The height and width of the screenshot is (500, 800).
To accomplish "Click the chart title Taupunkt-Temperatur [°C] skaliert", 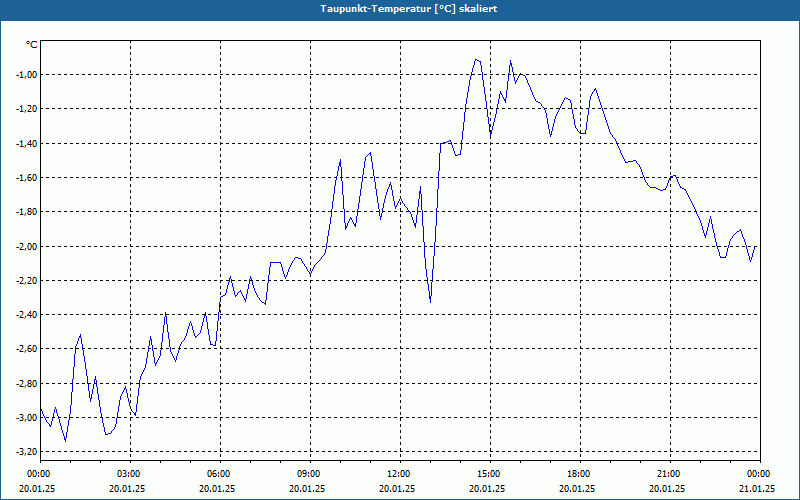I will click(x=409, y=9).
